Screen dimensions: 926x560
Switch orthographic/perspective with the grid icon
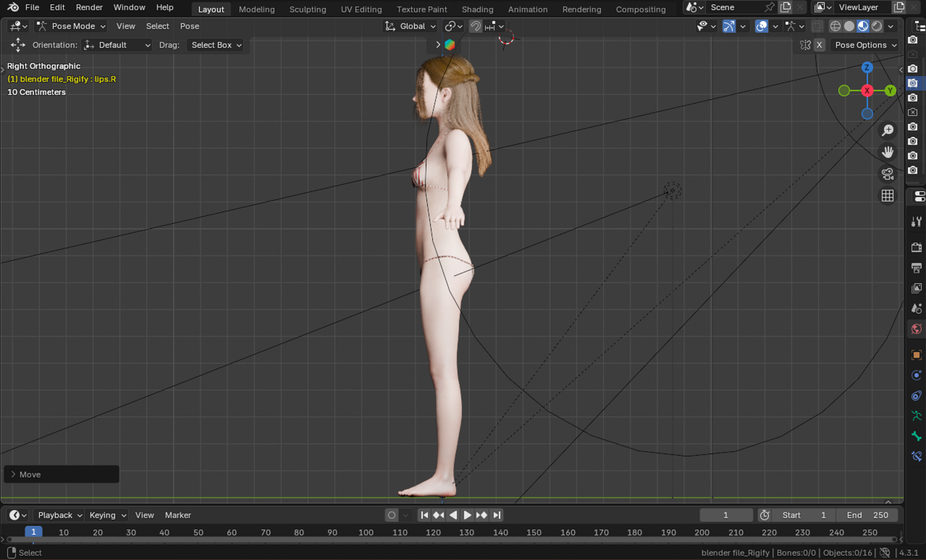(x=888, y=196)
